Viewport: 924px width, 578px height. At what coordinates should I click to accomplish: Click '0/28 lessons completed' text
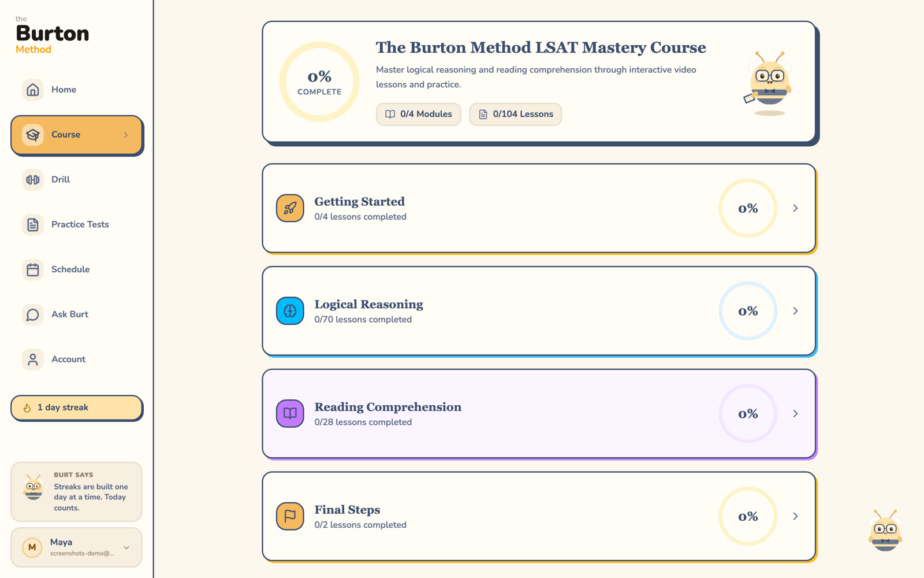pos(363,423)
